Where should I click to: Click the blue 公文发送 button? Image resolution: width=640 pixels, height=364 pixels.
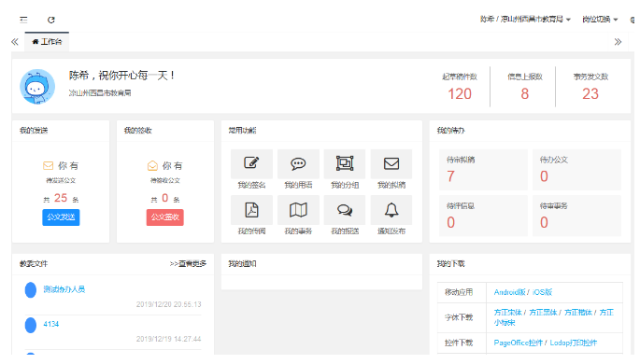pyautogui.click(x=61, y=217)
